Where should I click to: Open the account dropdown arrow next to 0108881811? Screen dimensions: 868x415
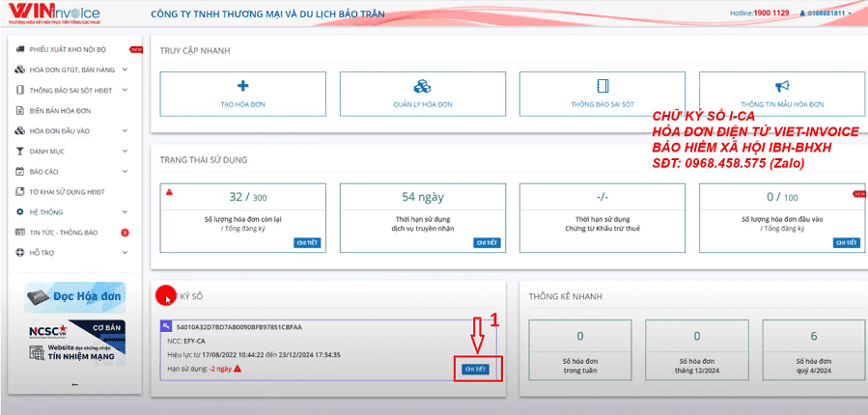point(850,14)
